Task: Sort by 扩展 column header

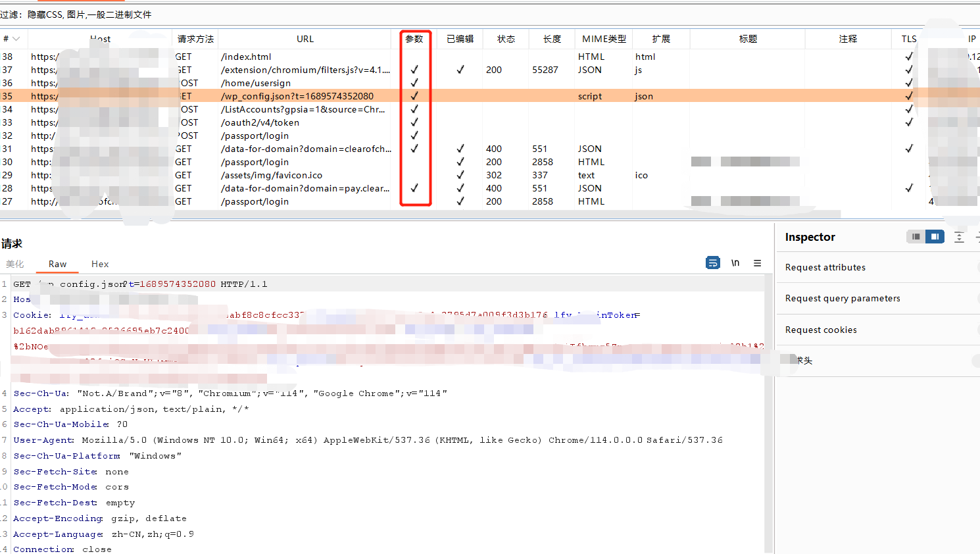Action: click(661, 39)
